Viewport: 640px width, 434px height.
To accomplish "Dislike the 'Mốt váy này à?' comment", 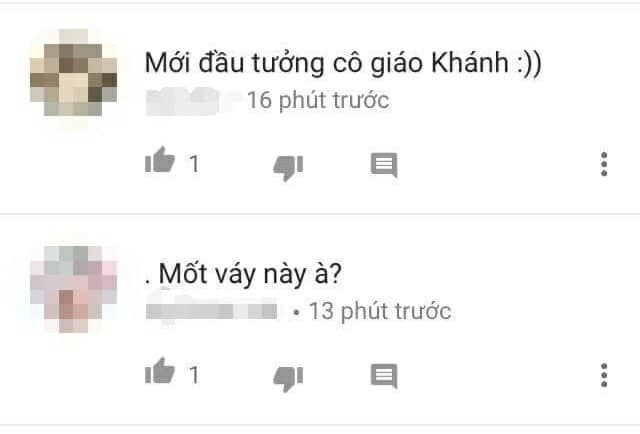I will tap(288, 378).
